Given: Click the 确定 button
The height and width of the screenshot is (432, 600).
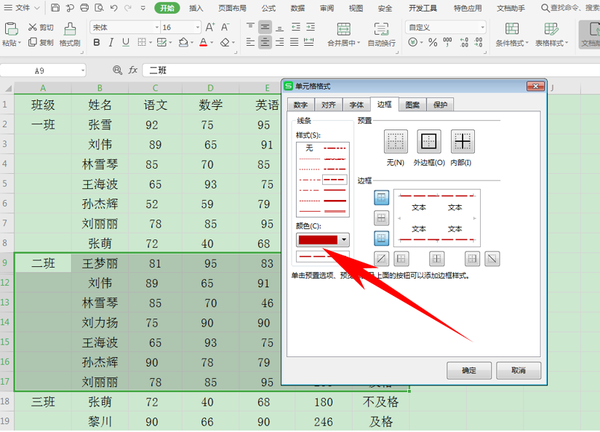Looking at the screenshot, I should (470, 369).
